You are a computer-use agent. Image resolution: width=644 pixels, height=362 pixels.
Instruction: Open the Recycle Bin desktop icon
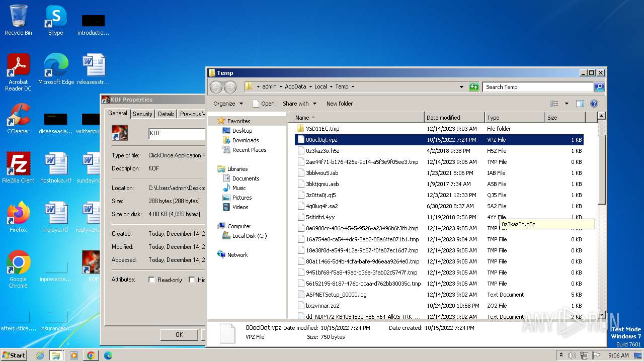click(x=18, y=20)
